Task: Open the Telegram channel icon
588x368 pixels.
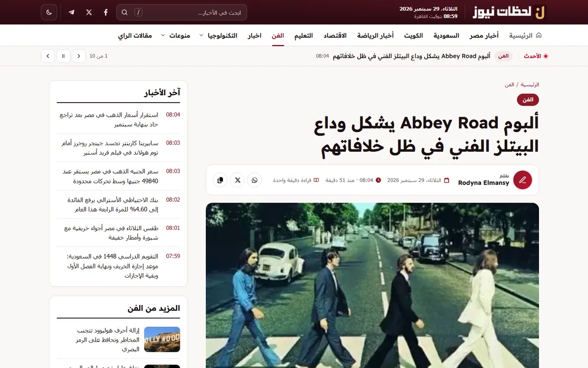Action: [72, 12]
